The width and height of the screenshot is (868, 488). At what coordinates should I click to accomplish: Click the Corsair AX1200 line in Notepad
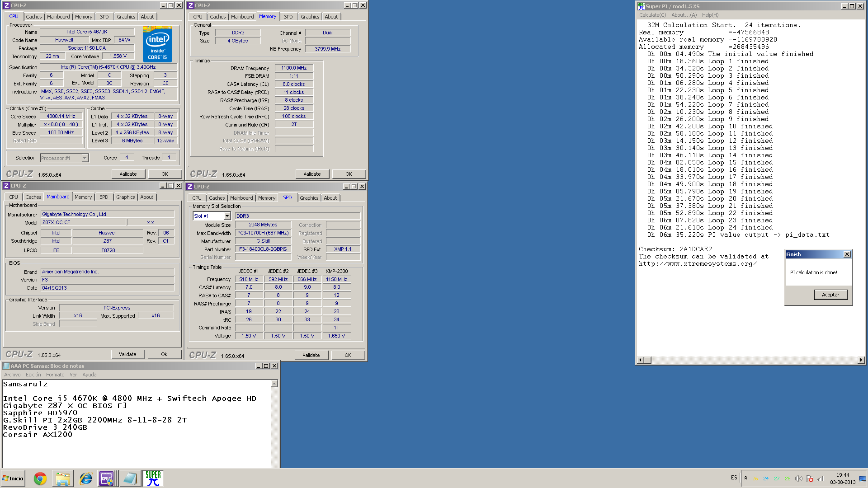(38, 435)
